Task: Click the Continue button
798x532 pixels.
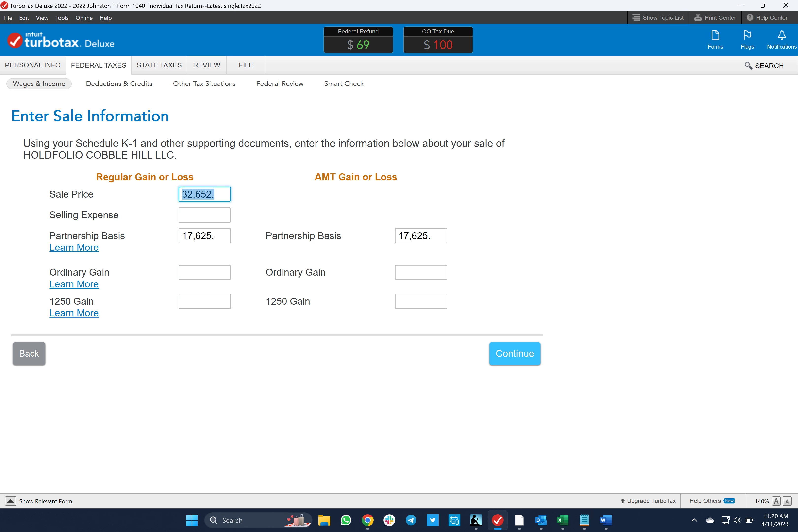Action: [x=514, y=353]
